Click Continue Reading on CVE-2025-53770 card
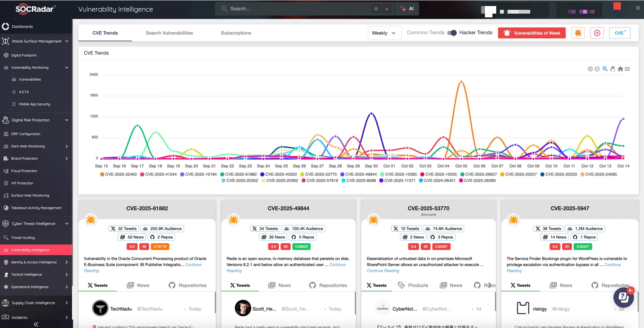 pyautogui.click(x=383, y=271)
